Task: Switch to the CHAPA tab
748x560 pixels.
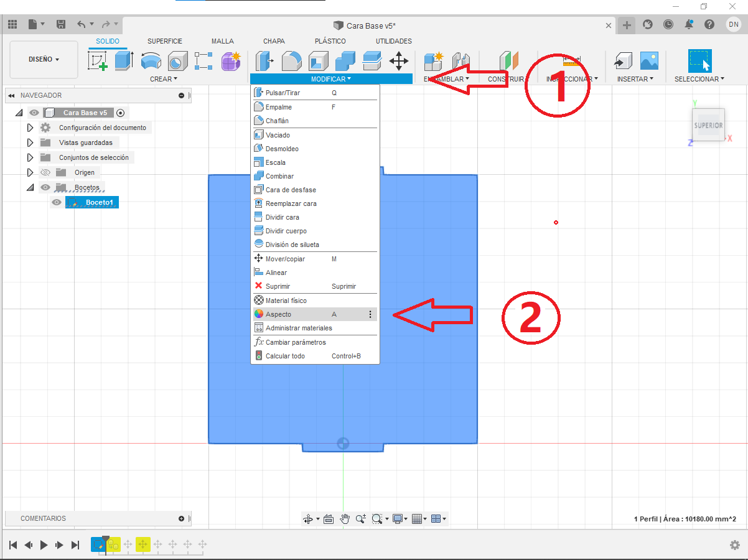Action: [274, 41]
